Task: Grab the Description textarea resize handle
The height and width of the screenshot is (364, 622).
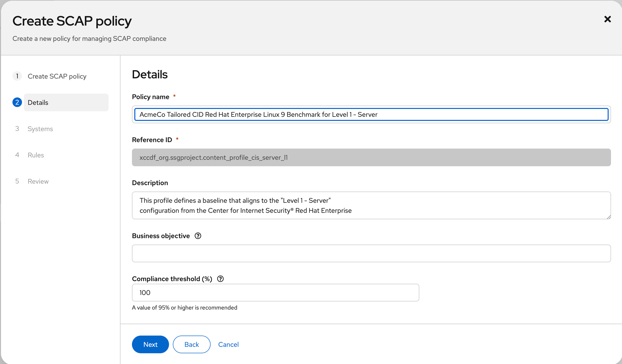Action: coord(609,217)
